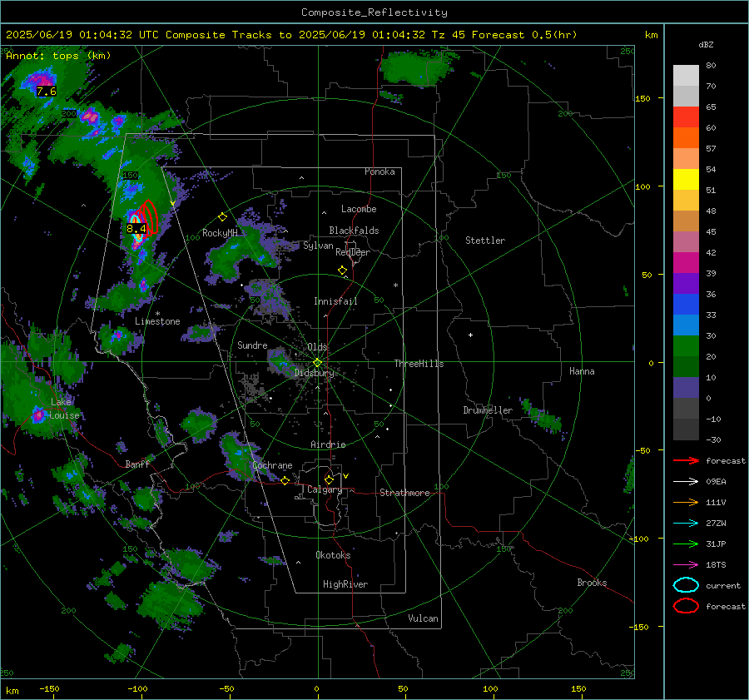The height and width of the screenshot is (700, 749).
Task: Click the RockyMH label
Action: [x=220, y=233]
